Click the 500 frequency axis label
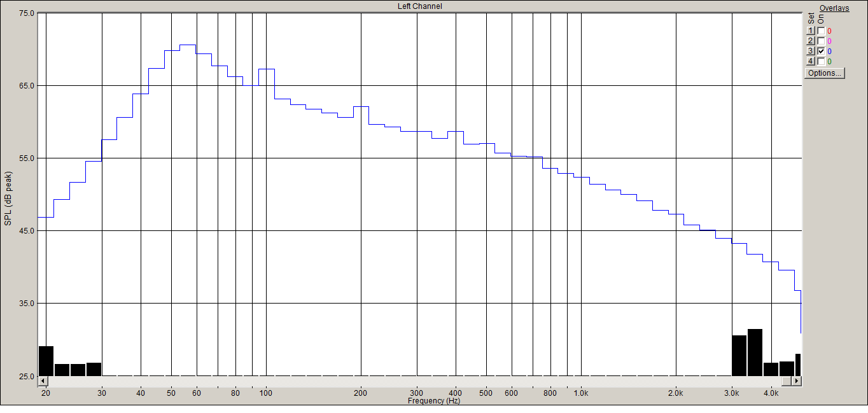The image size is (868, 413). tap(486, 394)
